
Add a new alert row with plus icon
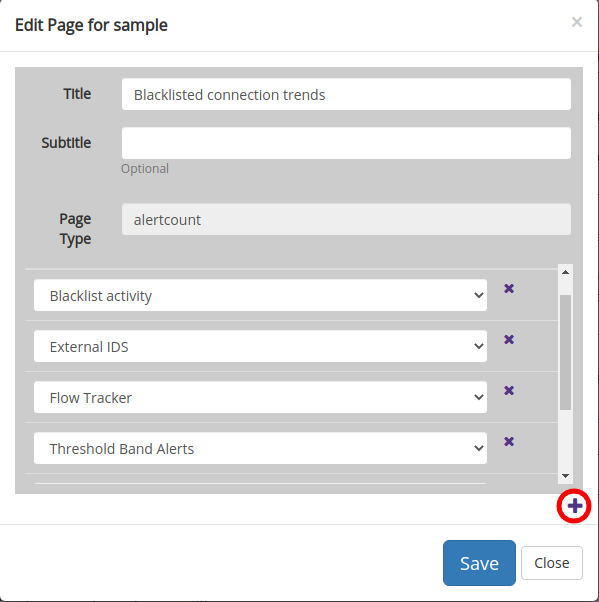(574, 506)
